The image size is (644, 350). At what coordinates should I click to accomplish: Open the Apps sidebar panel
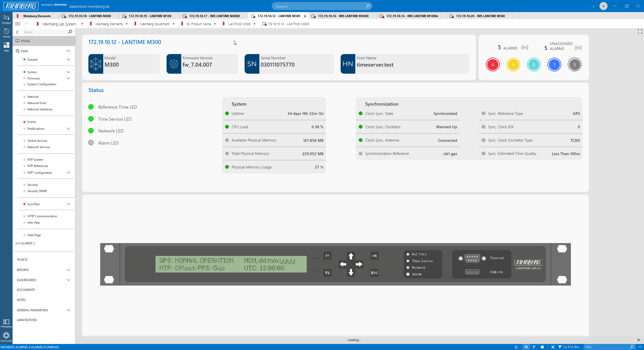pos(6,47)
